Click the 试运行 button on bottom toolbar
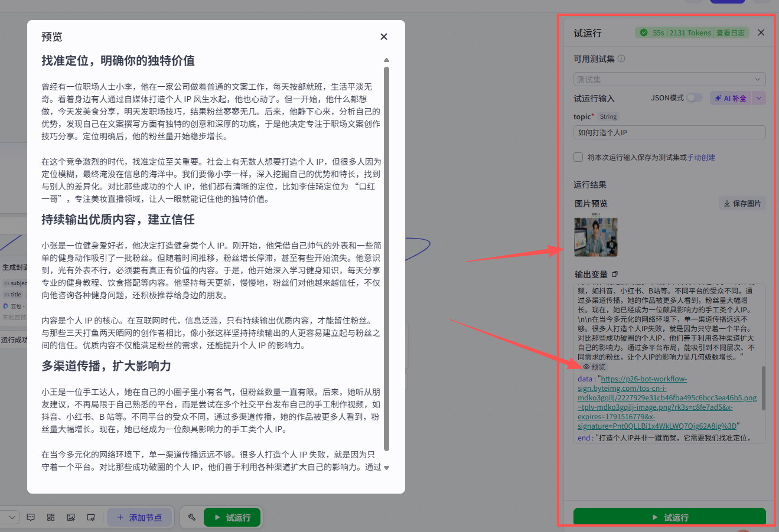 (x=232, y=517)
